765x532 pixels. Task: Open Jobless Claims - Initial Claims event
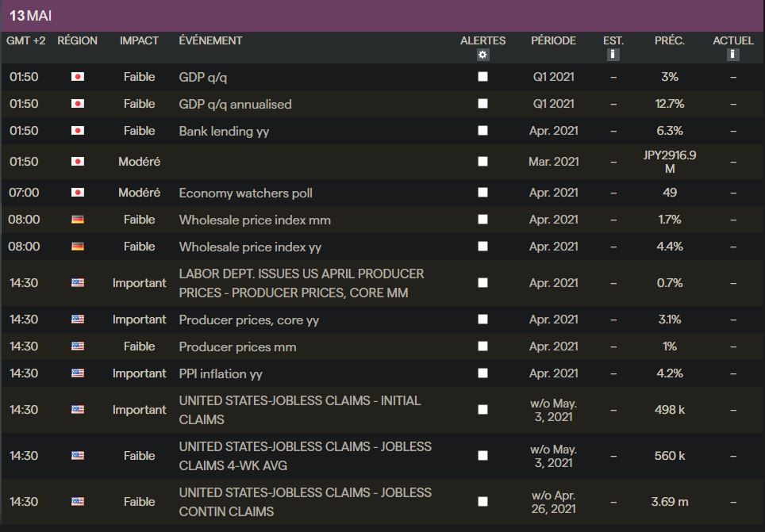point(299,410)
